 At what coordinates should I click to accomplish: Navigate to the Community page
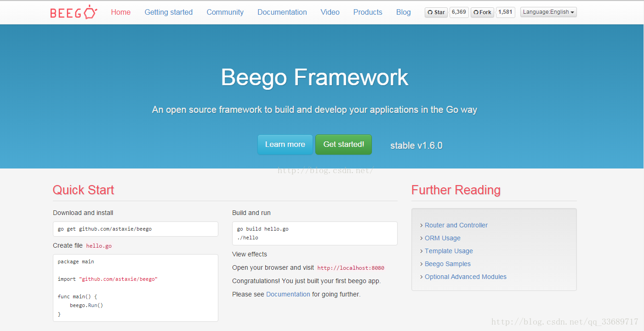(225, 12)
